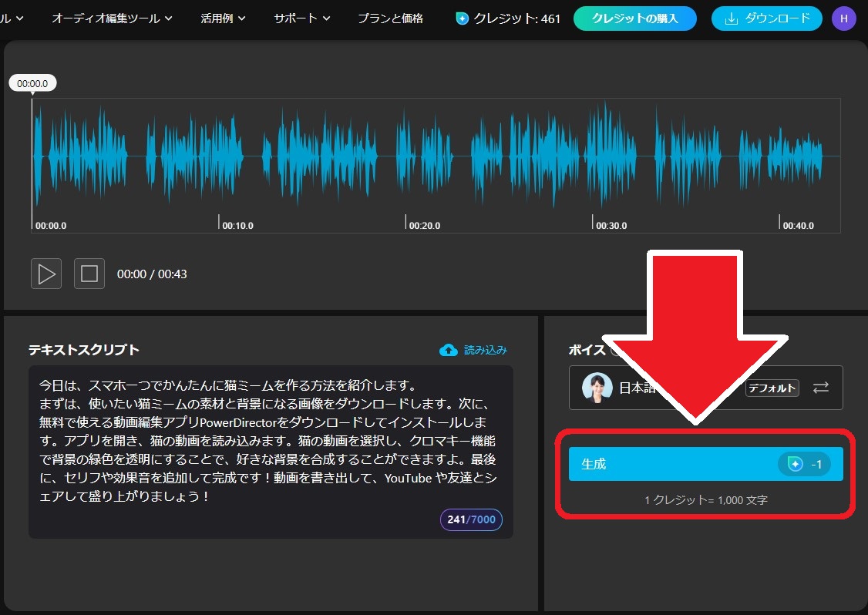Select the Japanese voice avatar picture

click(x=597, y=387)
